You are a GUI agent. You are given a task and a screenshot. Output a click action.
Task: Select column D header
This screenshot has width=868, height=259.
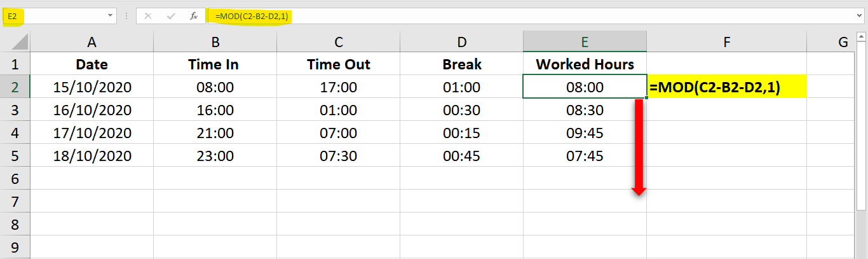(462, 42)
